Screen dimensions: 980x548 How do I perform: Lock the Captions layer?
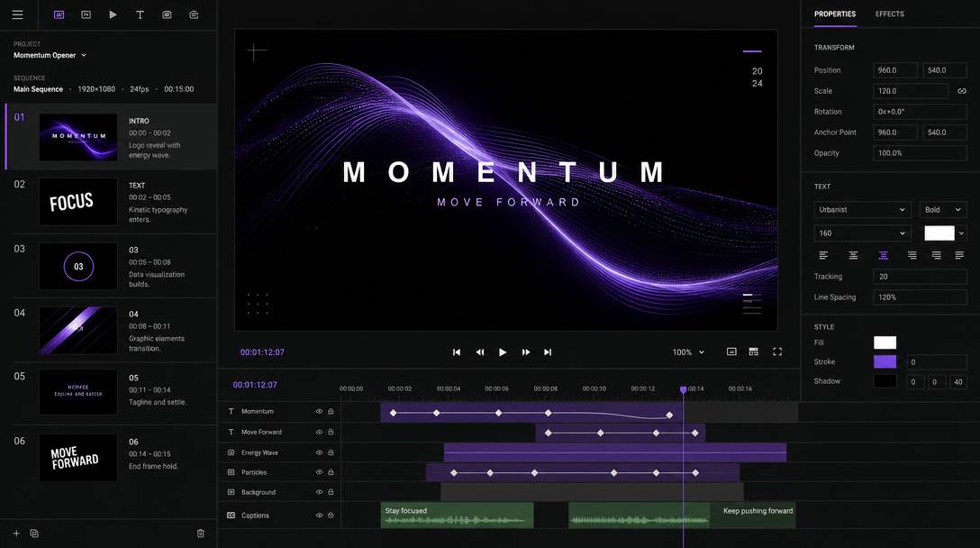331,516
